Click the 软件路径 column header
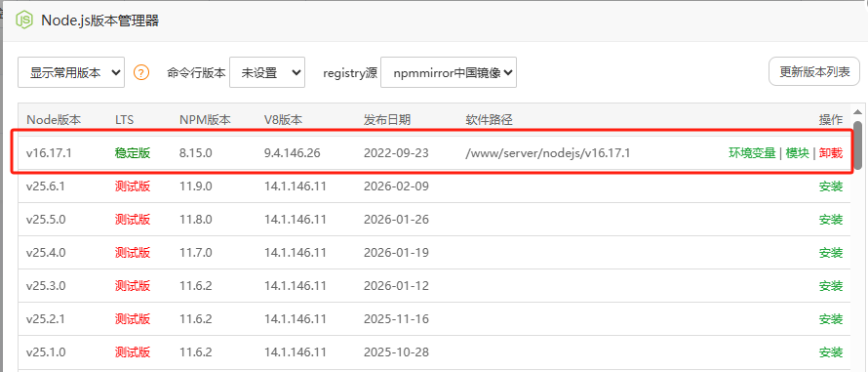Image resolution: width=868 pixels, height=372 pixels. tap(489, 120)
